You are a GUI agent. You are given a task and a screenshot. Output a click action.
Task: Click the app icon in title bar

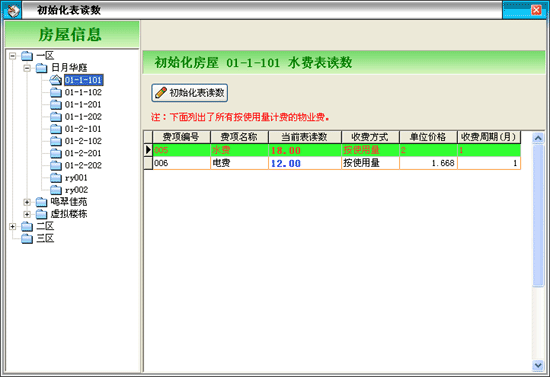[x=12, y=11]
